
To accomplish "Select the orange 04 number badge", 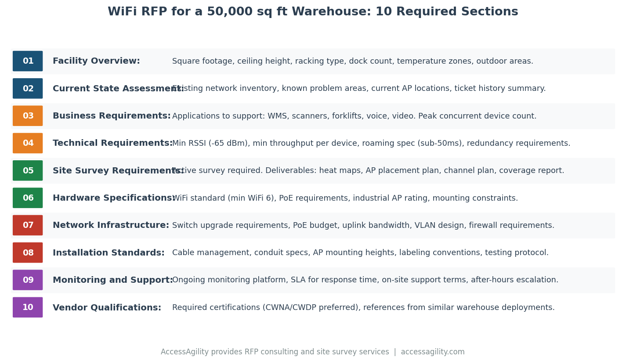I will [28, 143].
